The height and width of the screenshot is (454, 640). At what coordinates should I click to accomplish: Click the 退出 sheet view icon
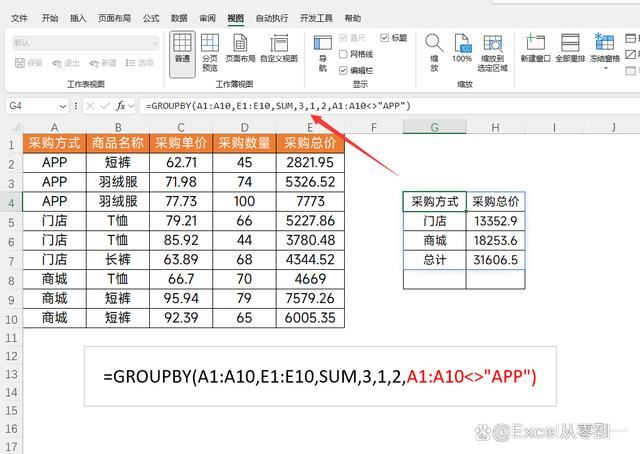click(x=57, y=63)
